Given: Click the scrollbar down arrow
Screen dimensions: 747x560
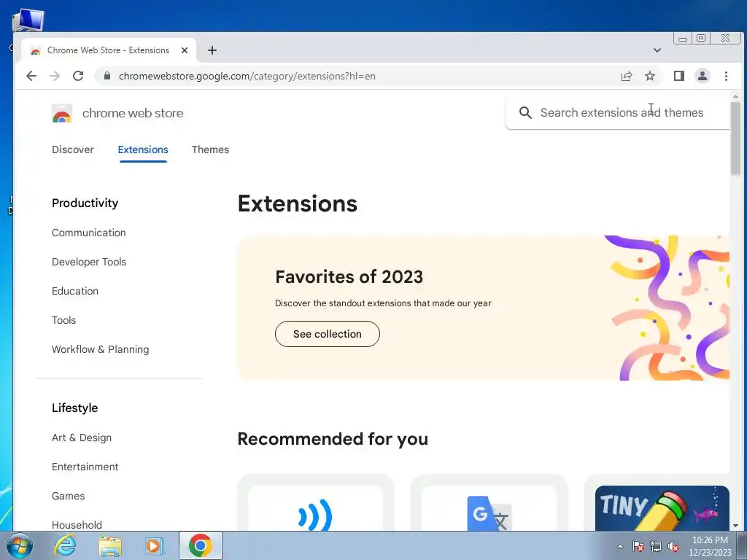Looking at the screenshot, I should (x=735, y=526).
